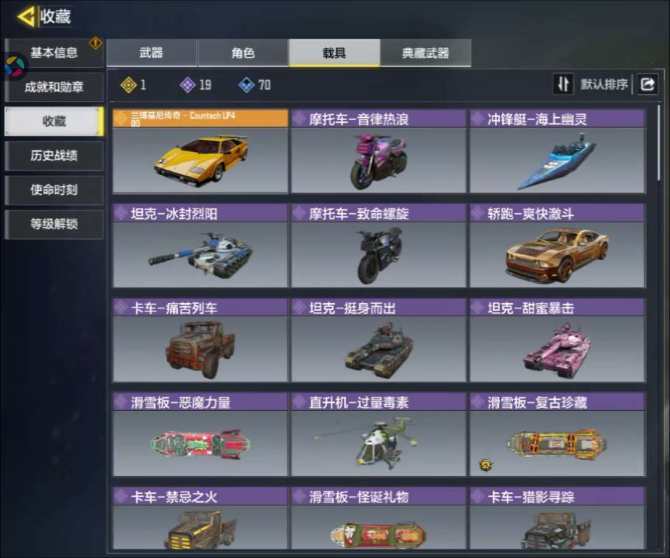Switch to the 角色 tab
This screenshot has width=670, height=558.
click(x=243, y=53)
